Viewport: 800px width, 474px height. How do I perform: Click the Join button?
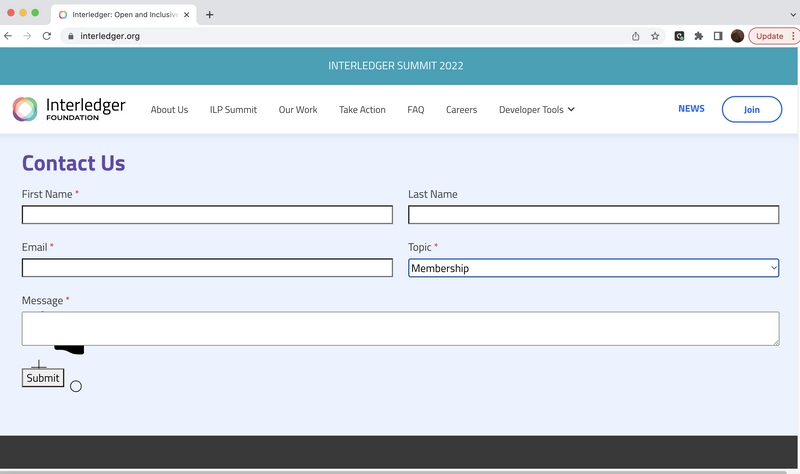click(x=752, y=109)
